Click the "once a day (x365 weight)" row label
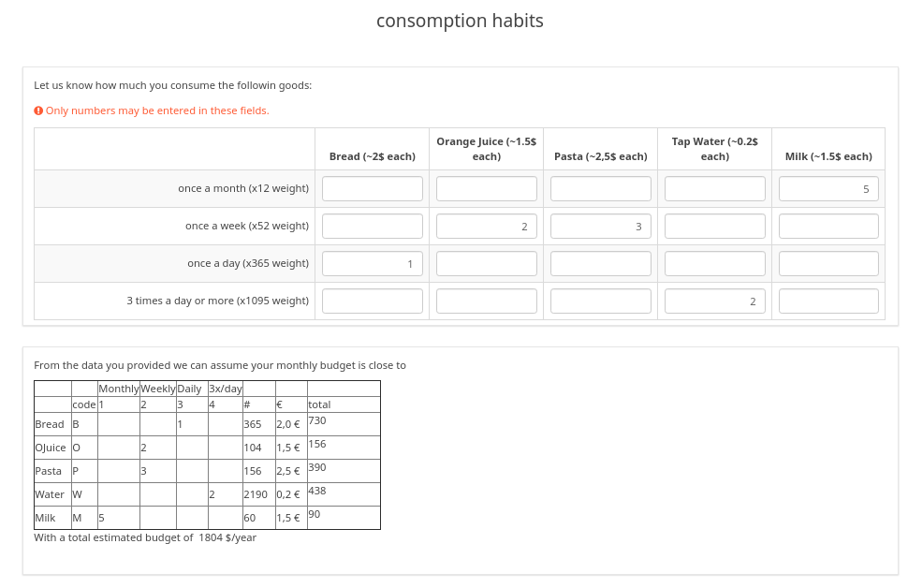 248,263
